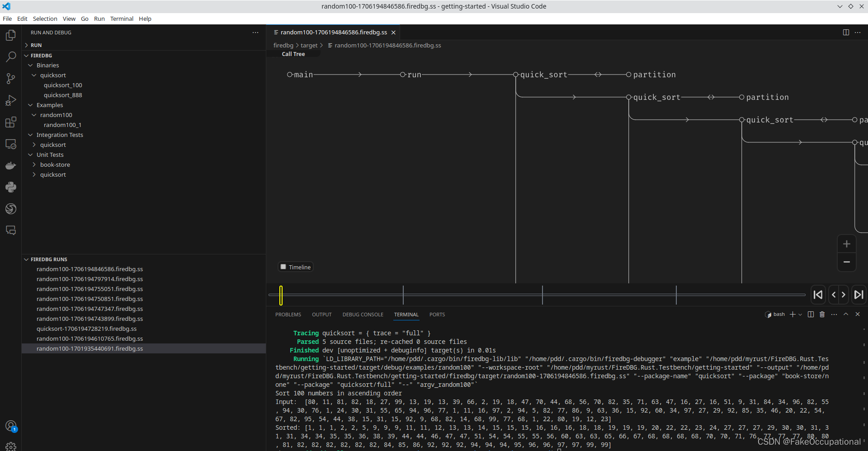Switch to the PORTS tab

[x=437, y=315]
